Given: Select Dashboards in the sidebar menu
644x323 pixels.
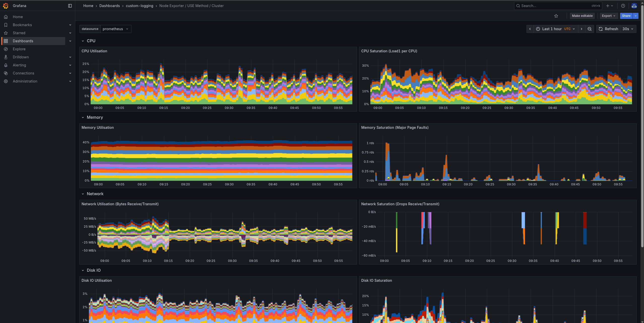Looking at the screenshot, I should 23,41.
